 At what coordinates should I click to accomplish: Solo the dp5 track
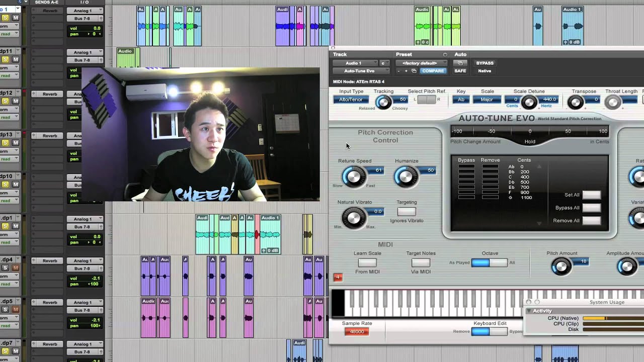pyautogui.click(x=6, y=310)
